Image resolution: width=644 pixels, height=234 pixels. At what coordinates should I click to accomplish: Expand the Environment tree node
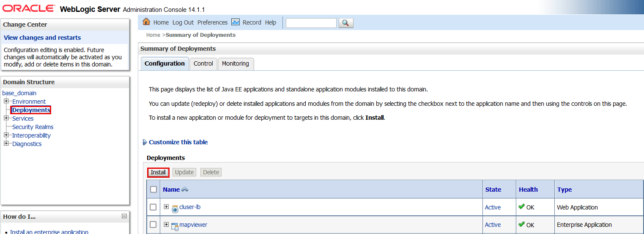[x=6, y=101]
